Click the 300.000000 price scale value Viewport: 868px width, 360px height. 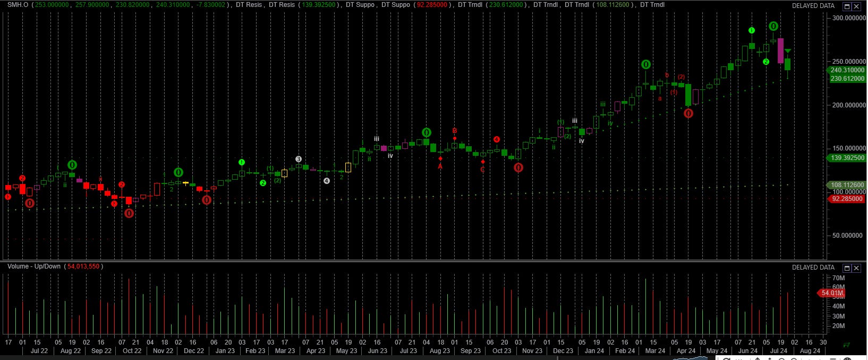pyautogui.click(x=849, y=18)
